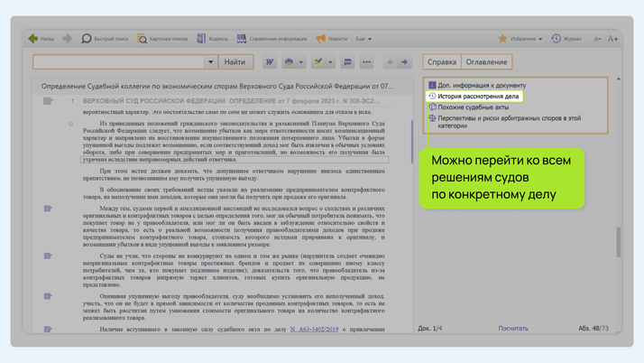This screenshot has width=644, height=363.
Task: Click the in-document search text field
Action: pyautogui.click(x=118, y=62)
